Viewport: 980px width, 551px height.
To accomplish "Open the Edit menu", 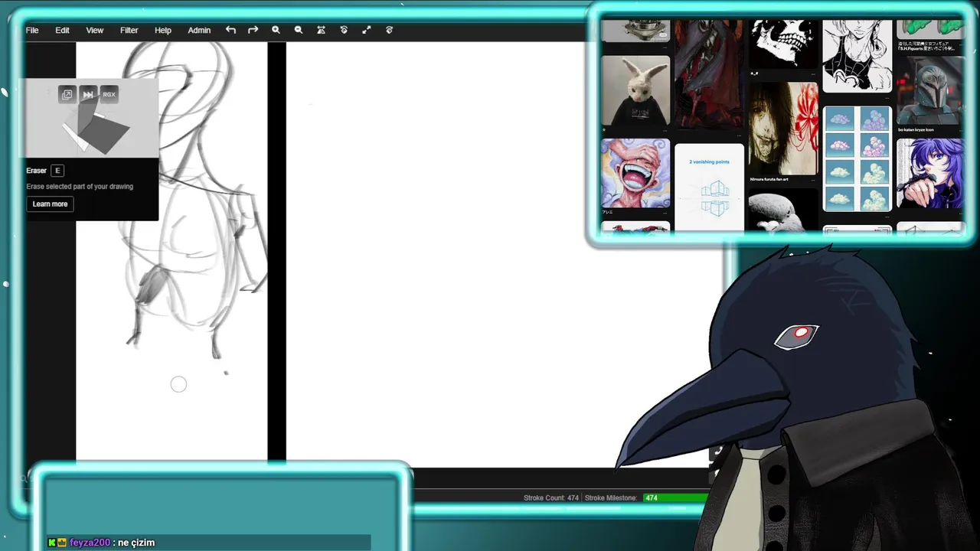I will pos(62,31).
